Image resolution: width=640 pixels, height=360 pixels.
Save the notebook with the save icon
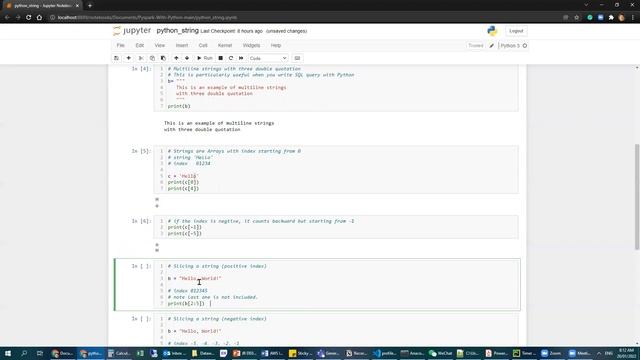coord(116,58)
